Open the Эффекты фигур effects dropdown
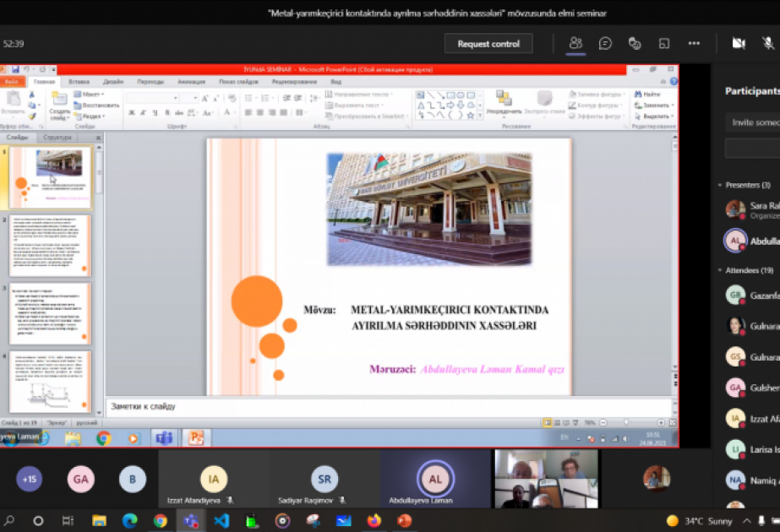This screenshot has width=780, height=532. (596, 116)
